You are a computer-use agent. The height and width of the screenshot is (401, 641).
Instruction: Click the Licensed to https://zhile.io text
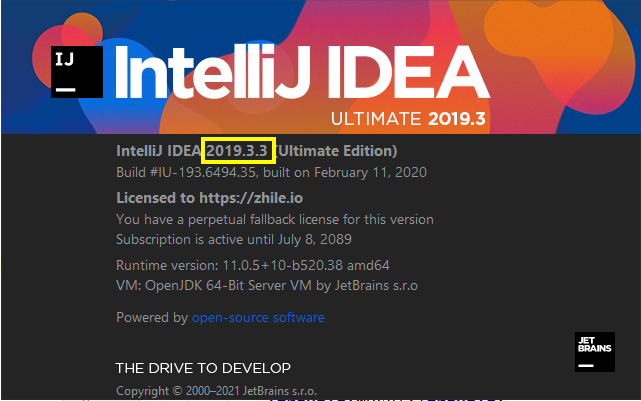coord(209,198)
